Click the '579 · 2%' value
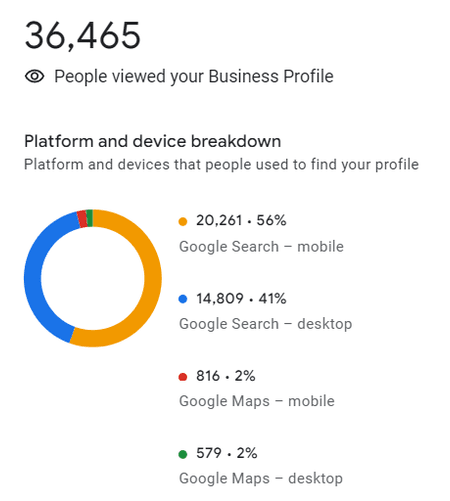Viewport: 450px width, 501px height. point(227,453)
